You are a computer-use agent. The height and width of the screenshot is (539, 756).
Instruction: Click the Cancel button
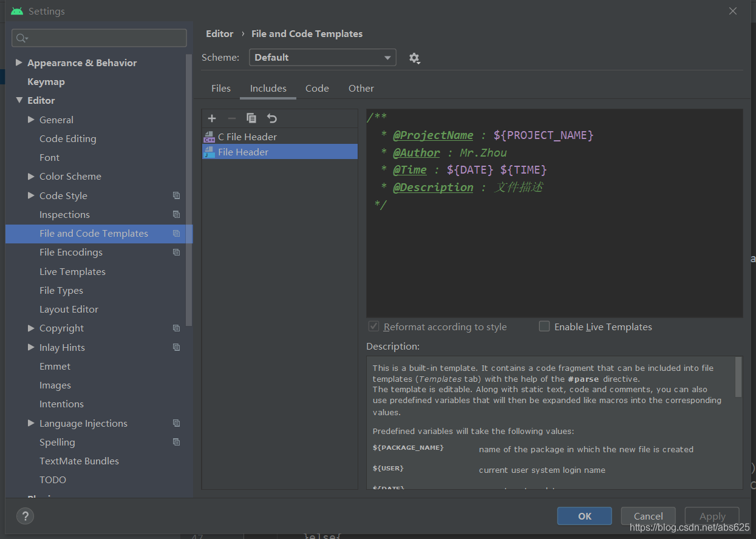coord(648,515)
